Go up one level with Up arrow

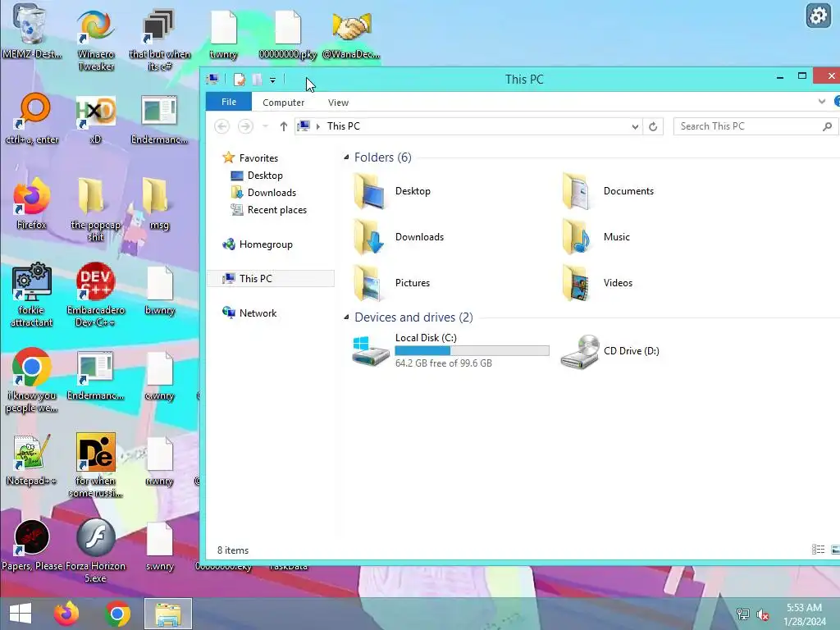coord(283,126)
